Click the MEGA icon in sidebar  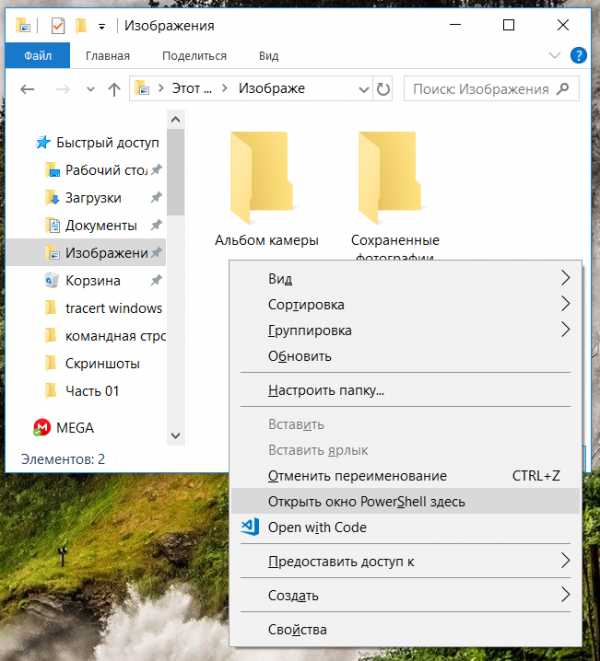click(42, 428)
